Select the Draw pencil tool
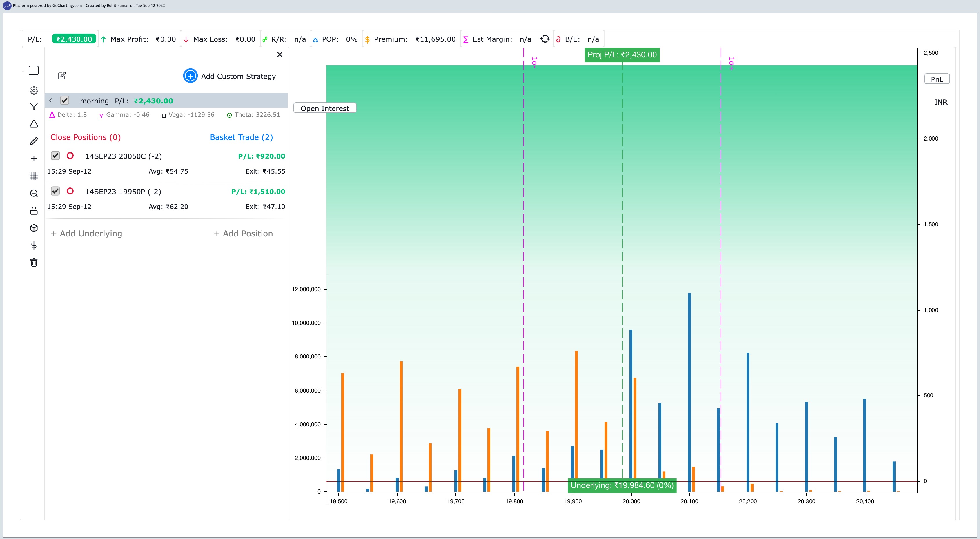Viewport: 980px width, 539px height. (34, 141)
